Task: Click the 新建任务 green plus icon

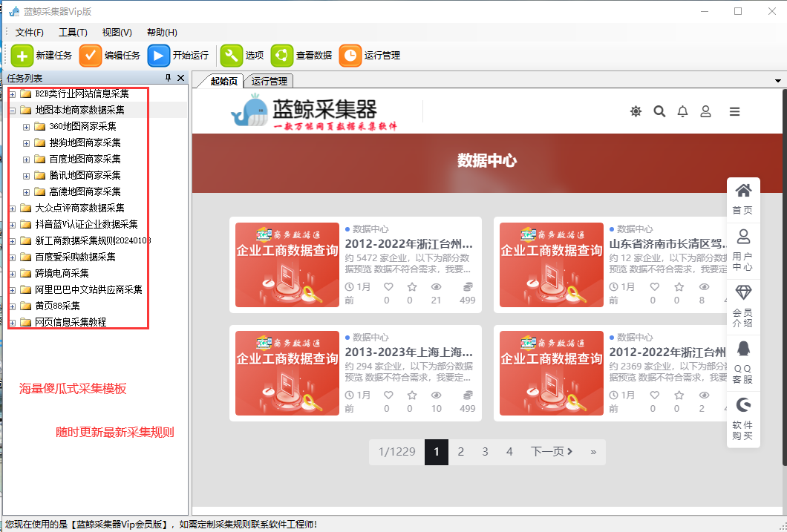Action: click(22, 55)
